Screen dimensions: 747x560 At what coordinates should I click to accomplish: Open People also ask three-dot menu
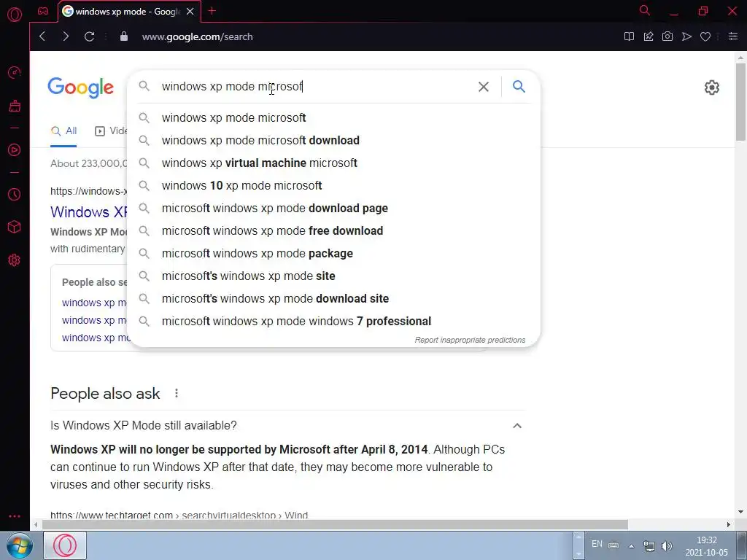coord(177,393)
